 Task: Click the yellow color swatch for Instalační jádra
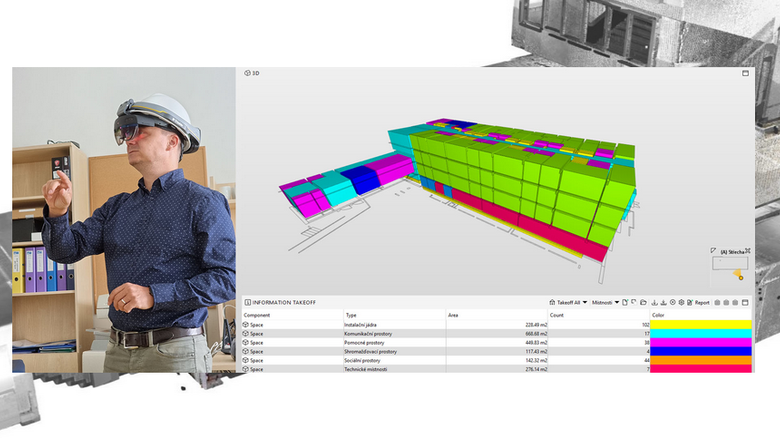click(x=701, y=324)
